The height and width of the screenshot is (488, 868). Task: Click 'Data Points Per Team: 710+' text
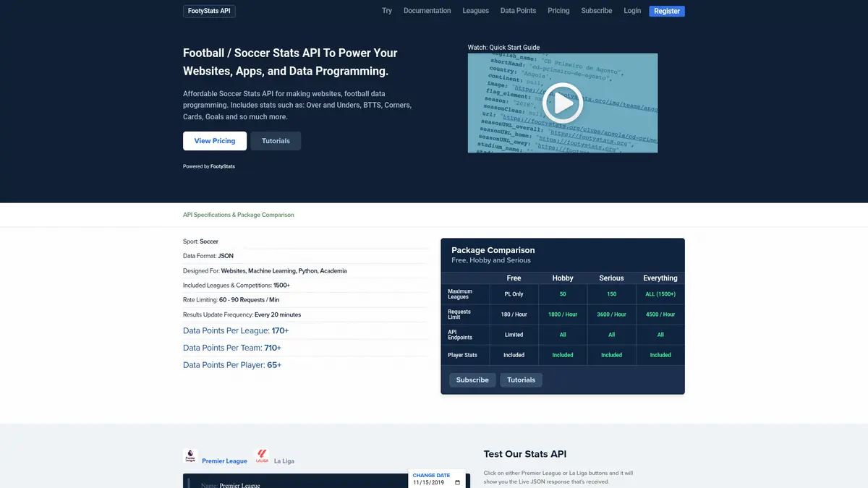pos(232,348)
